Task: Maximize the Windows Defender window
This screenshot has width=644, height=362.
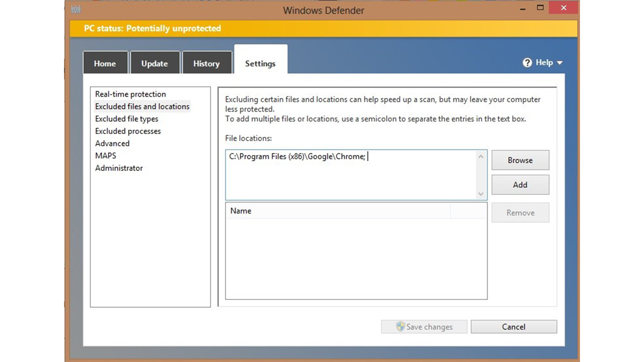Action: pos(540,8)
